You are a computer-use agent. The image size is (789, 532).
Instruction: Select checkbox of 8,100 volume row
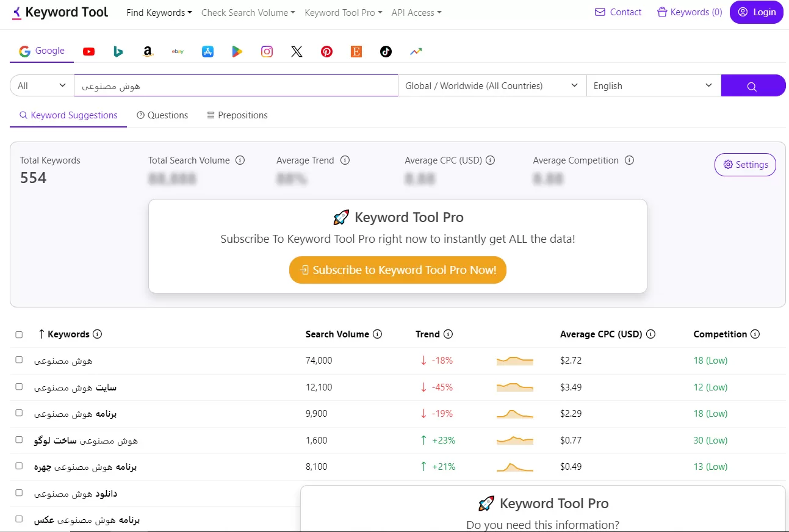click(19, 466)
